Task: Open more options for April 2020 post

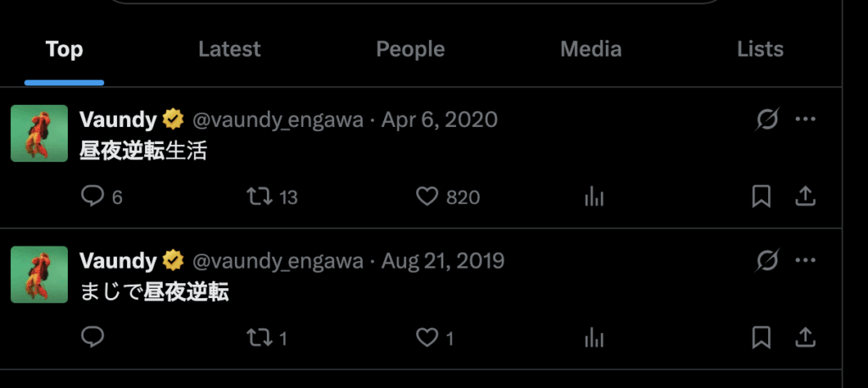Action: pyautogui.click(x=805, y=120)
